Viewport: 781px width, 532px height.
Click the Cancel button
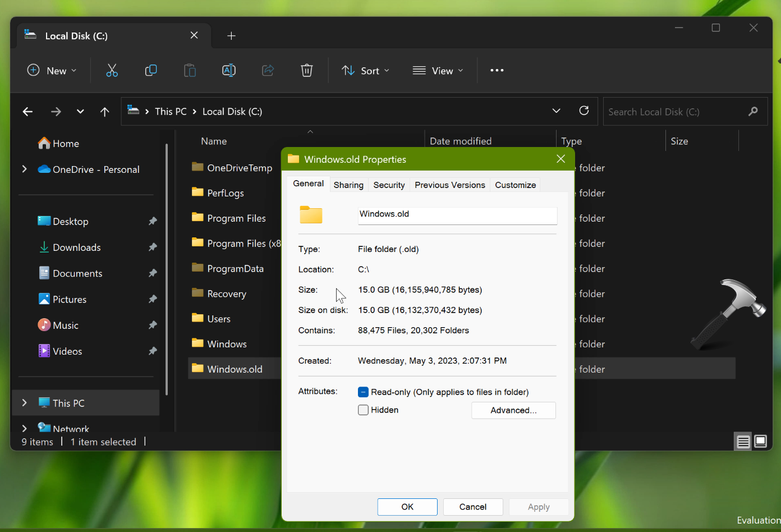click(473, 507)
